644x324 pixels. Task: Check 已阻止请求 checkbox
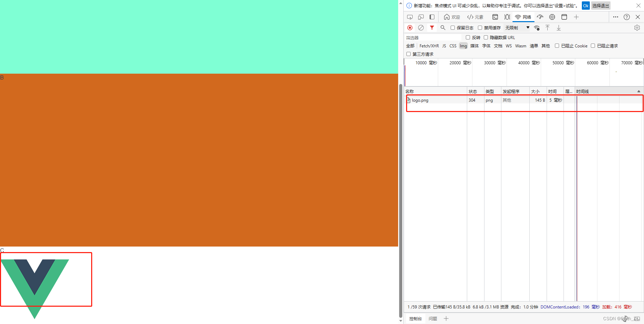pos(593,46)
